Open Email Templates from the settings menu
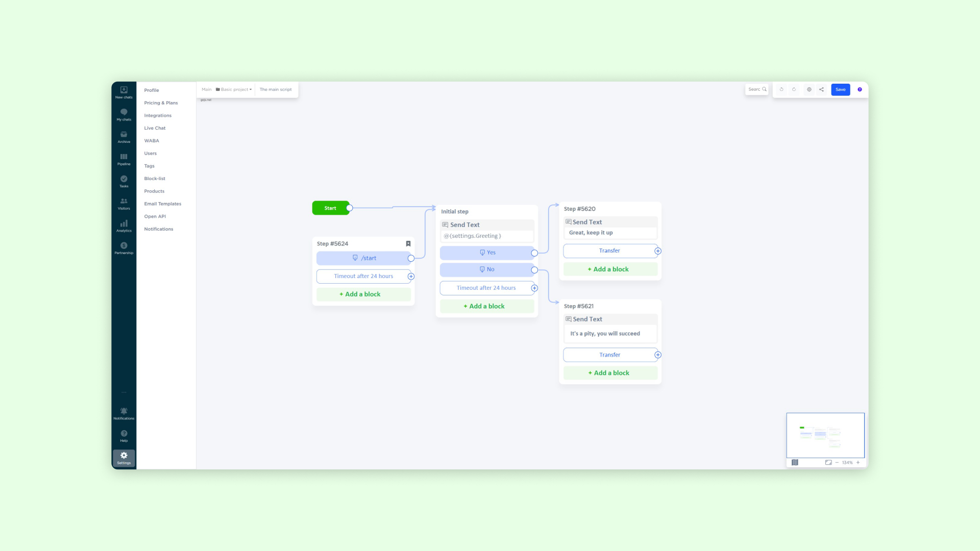The width and height of the screenshot is (980, 551). tap(162, 204)
